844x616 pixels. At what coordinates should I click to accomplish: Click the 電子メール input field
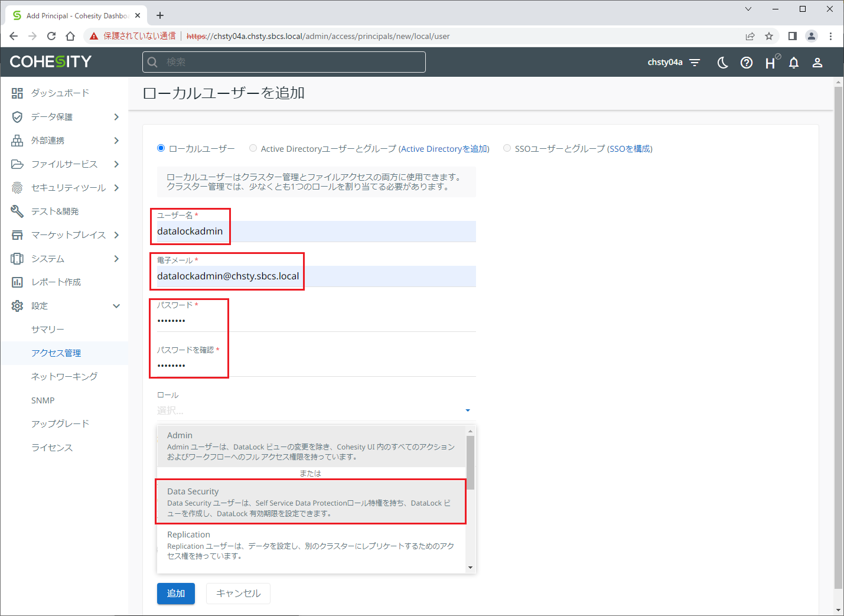pyautogui.click(x=317, y=276)
